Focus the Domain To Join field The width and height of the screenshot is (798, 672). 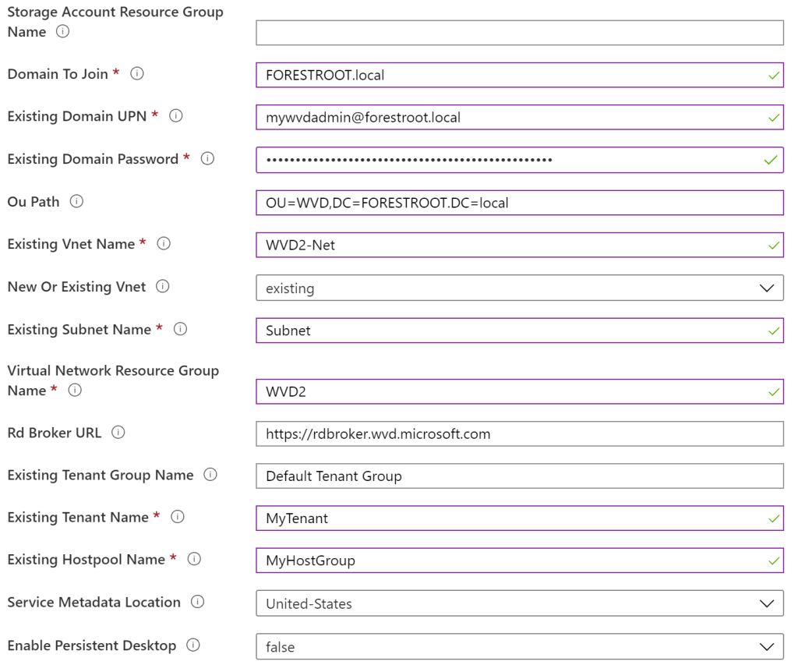(x=520, y=76)
